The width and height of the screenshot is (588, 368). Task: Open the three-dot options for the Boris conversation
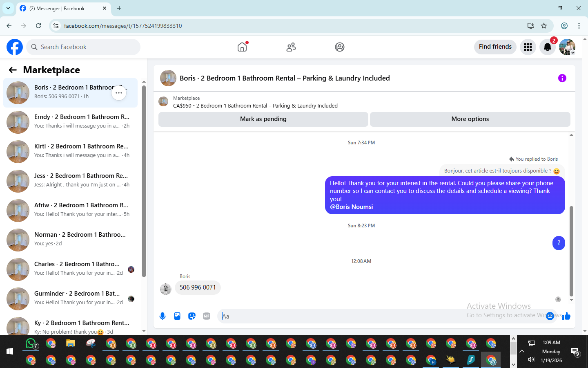pos(119,93)
